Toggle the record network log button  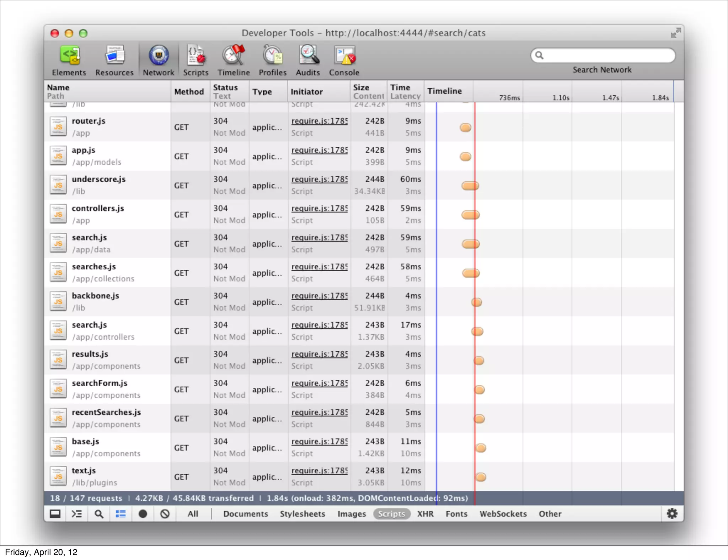pos(143,514)
